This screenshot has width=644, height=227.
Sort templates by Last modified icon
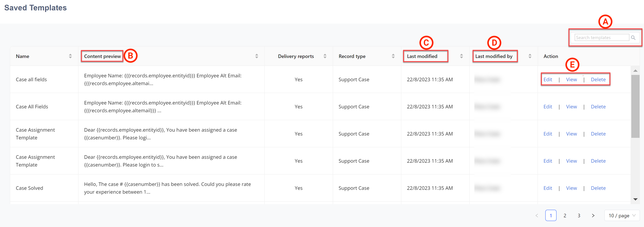(462, 56)
